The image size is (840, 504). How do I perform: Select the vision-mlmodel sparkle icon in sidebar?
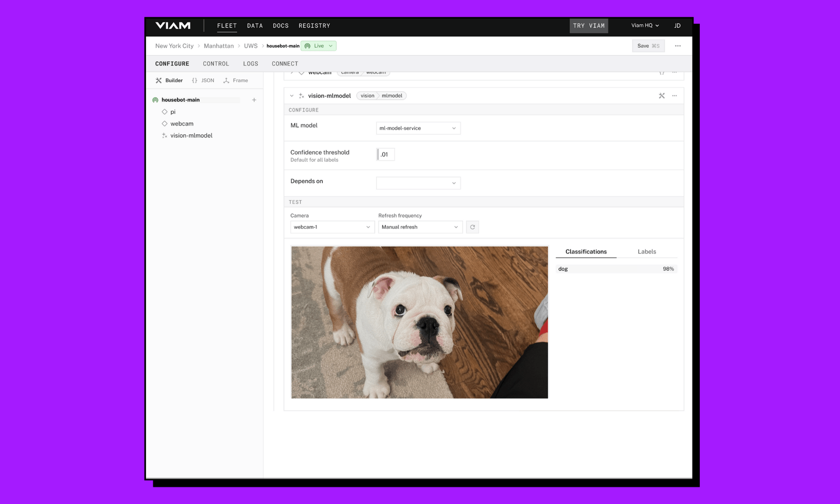(x=164, y=135)
